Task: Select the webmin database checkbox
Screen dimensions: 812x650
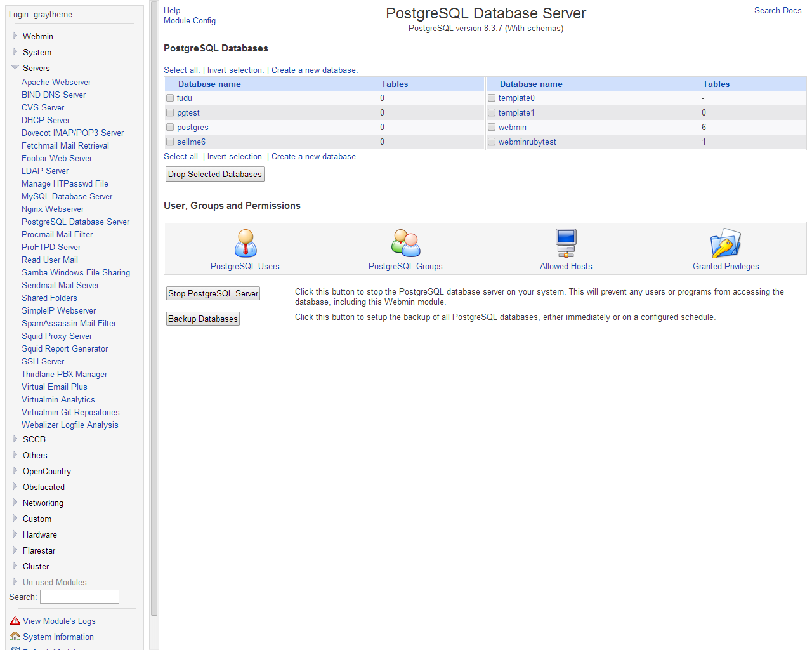Action: point(492,128)
